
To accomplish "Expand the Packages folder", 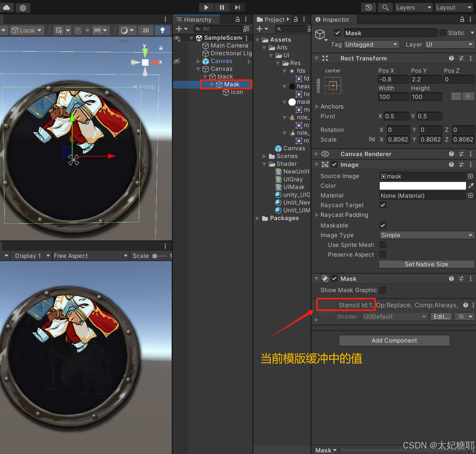I will click(258, 218).
